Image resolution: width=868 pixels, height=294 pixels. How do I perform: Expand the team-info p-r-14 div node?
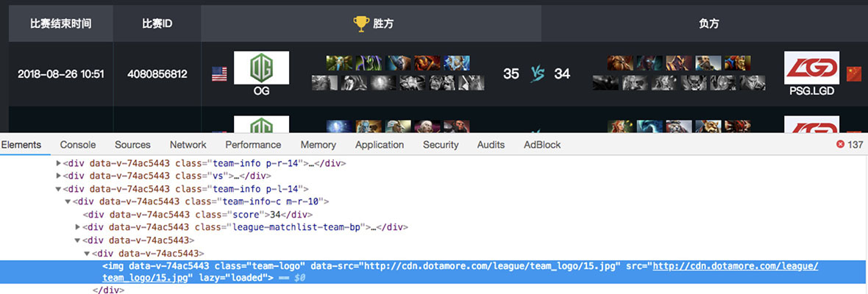click(60, 164)
